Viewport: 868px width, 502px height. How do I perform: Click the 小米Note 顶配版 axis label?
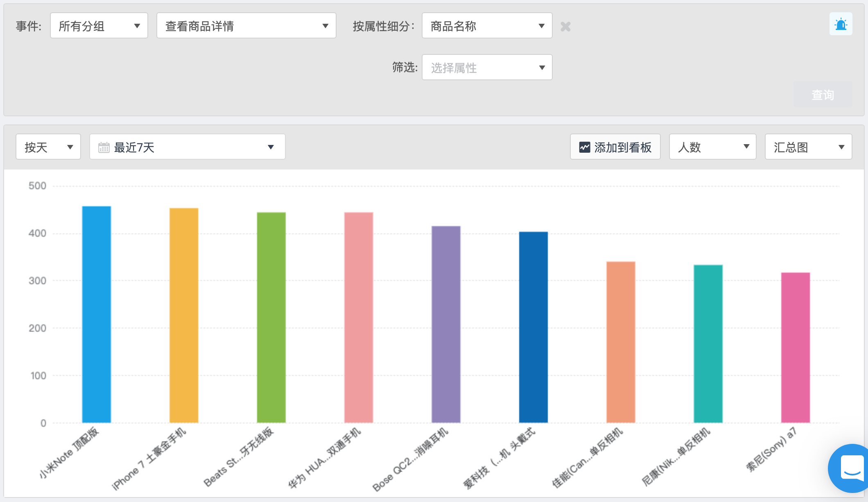(x=69, y=452)
